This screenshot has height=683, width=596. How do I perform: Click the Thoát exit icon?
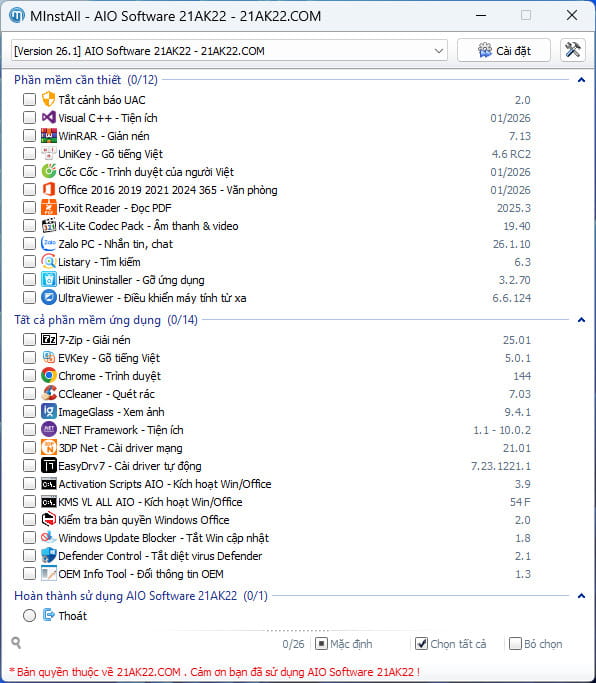(48, 615)
